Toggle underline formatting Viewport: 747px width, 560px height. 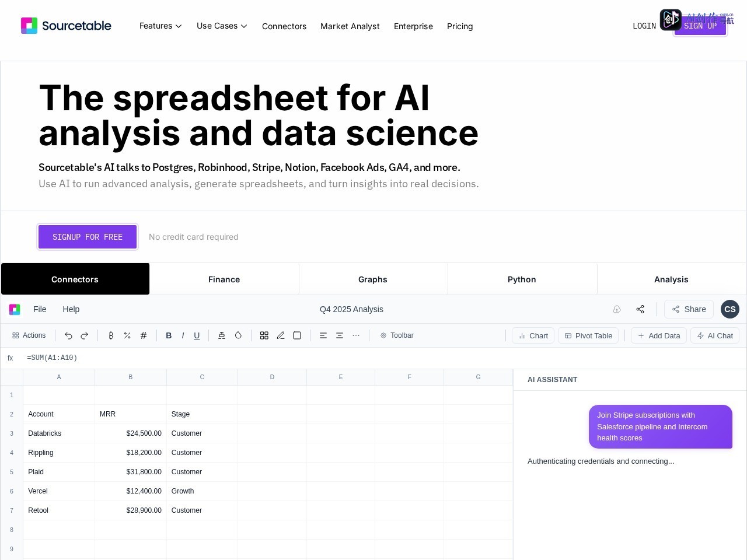pos(197,335)
